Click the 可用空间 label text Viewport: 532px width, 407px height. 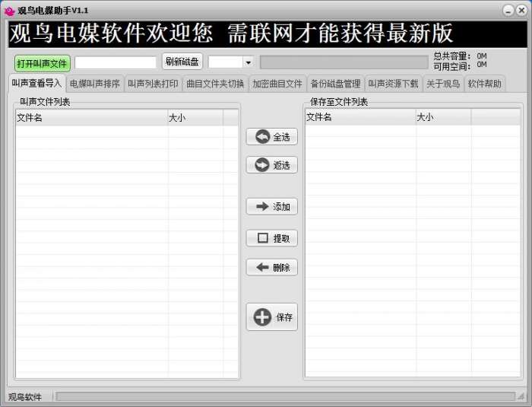452,67
